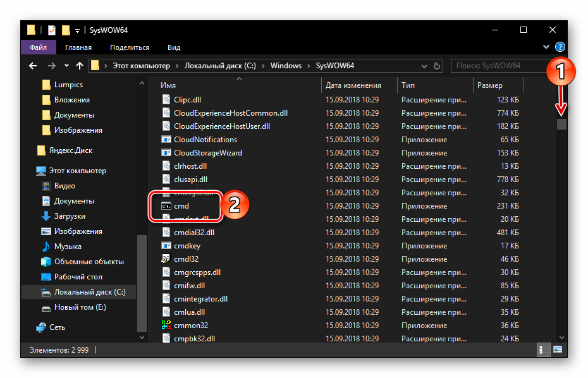Screen dimensions: 588x378
Task: Click the quick access Properties icon
Action: pos(52,30)
